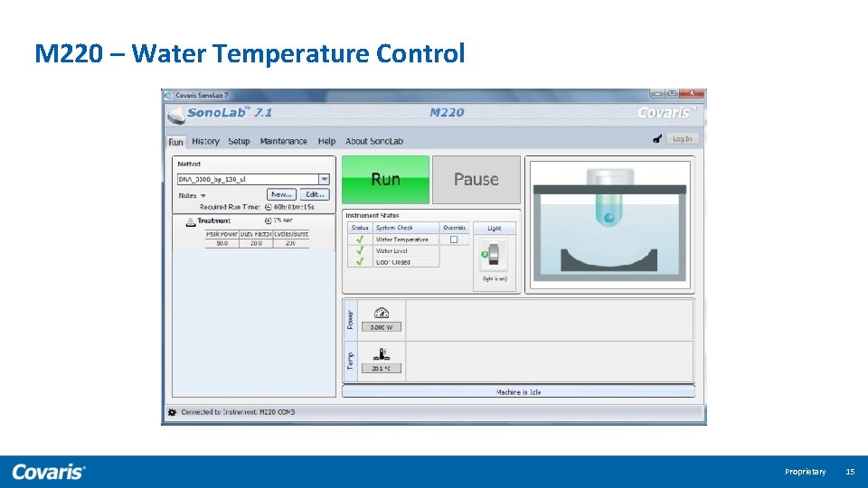The width and height of the screenshot is (868, 488).
Task: Click the Water Level status checkmark
Action: (360, 250)
